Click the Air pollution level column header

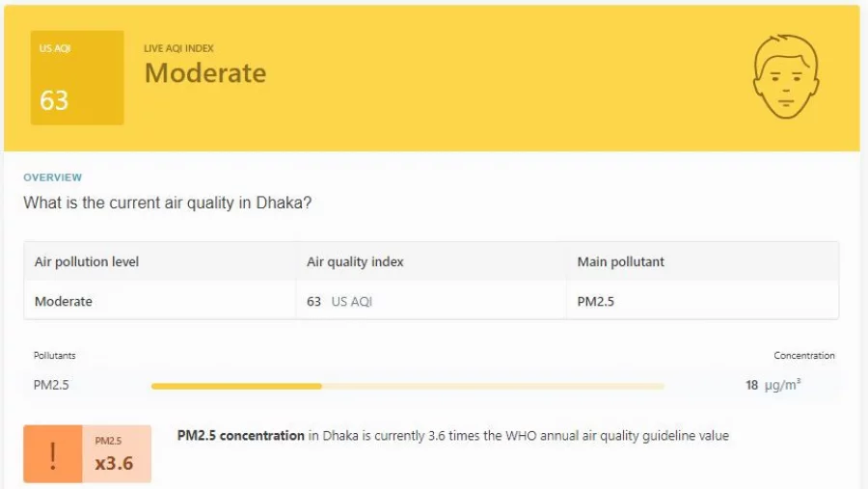click(87, 261)
